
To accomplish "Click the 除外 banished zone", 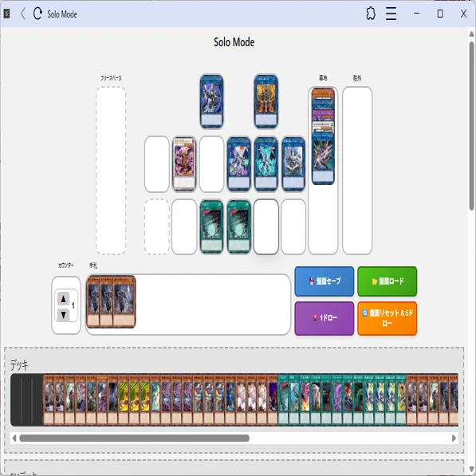I will pos(357,171).
